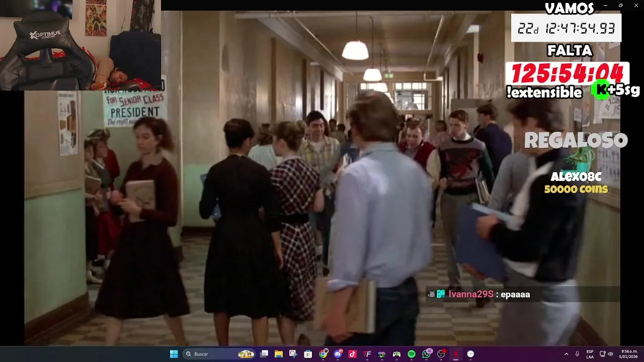Click the red 125:54:04 countdown

568,73
